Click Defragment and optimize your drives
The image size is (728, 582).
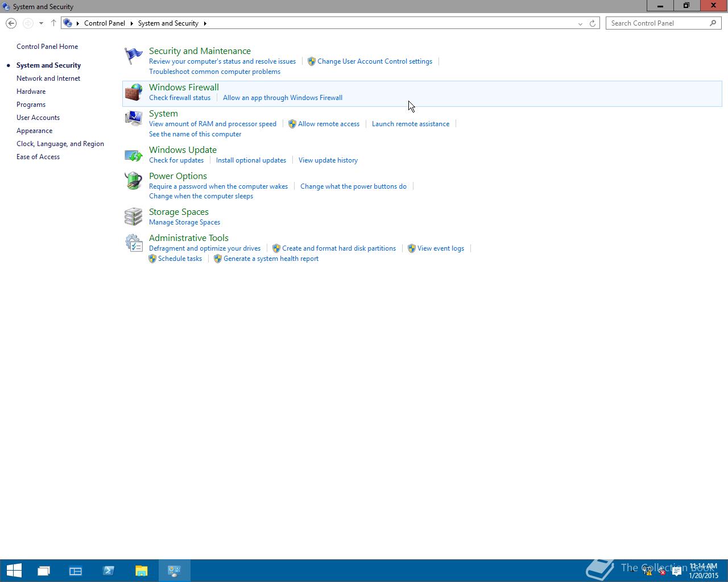pos(205,248)
